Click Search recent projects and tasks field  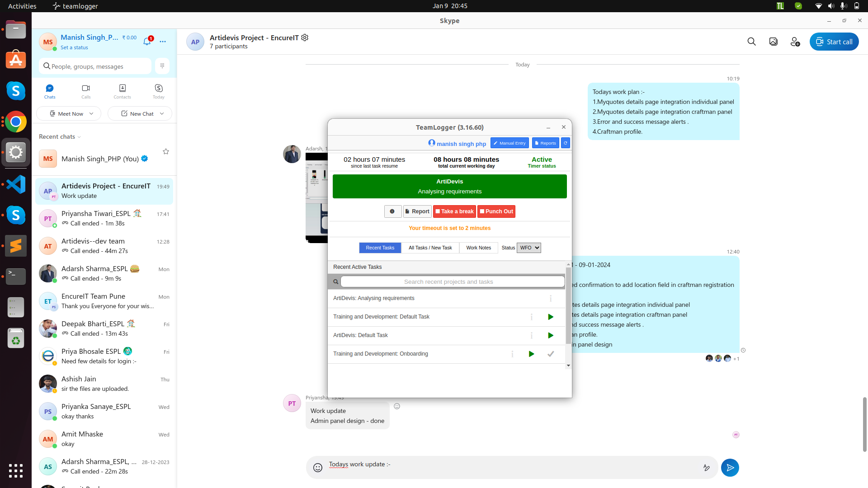(x=453, y=282)
